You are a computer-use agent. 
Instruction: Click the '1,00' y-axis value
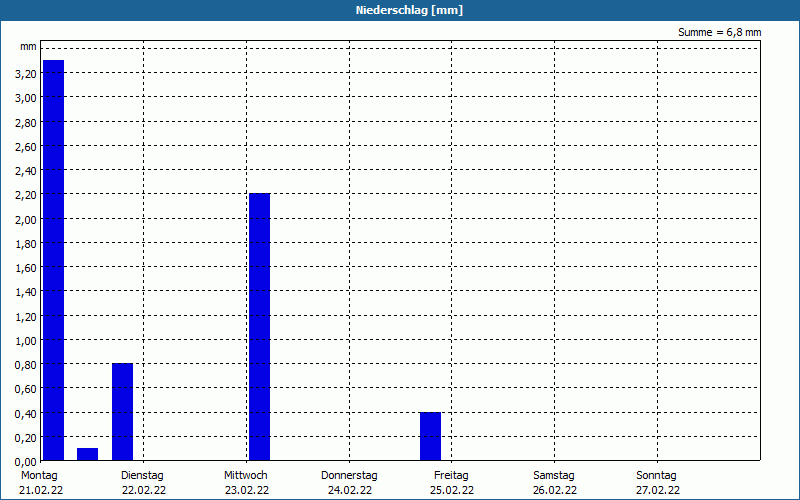coord(26,341)
